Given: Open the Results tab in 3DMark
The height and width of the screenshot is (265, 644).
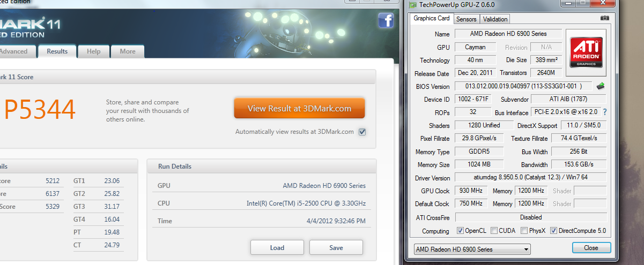Looking at the screenshot, I should [57, 51].
